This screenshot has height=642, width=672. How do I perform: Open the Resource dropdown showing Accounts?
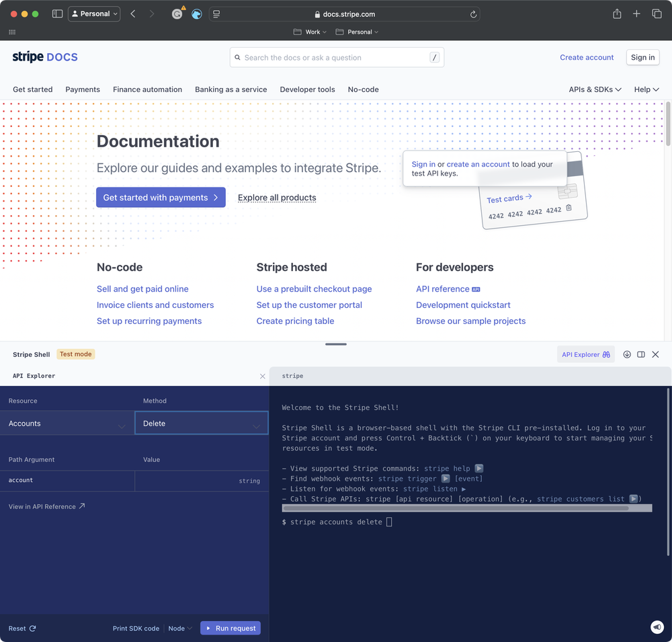(x=67, y=424)
